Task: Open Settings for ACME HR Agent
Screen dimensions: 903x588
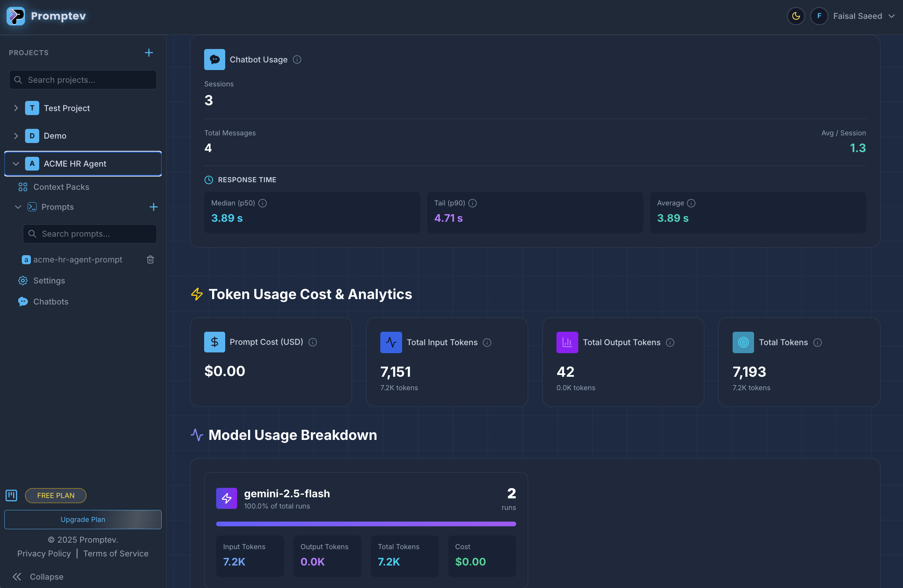Action: (x=49, y=281)
